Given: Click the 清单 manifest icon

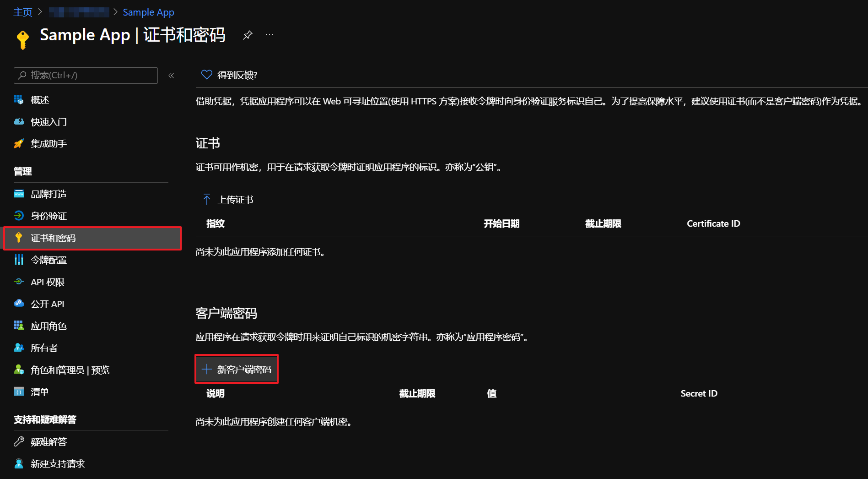Looking at the screenshot, I should click(x=19, y=392).
